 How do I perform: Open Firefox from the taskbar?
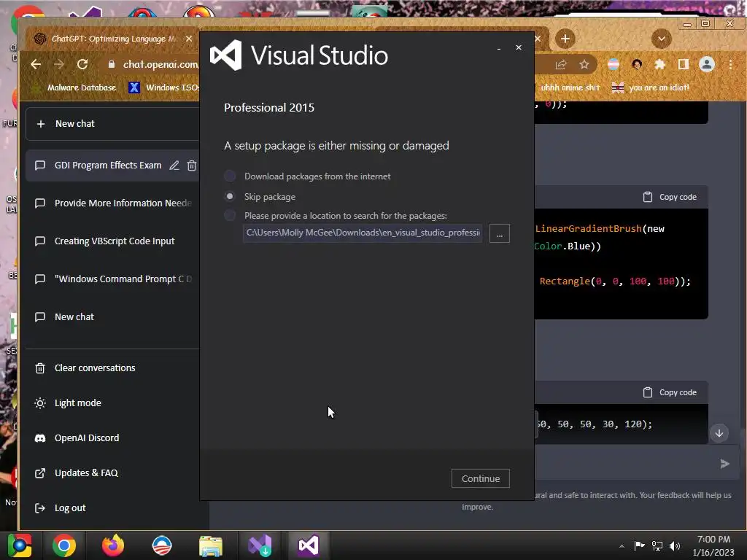click(x=113, y=545)
